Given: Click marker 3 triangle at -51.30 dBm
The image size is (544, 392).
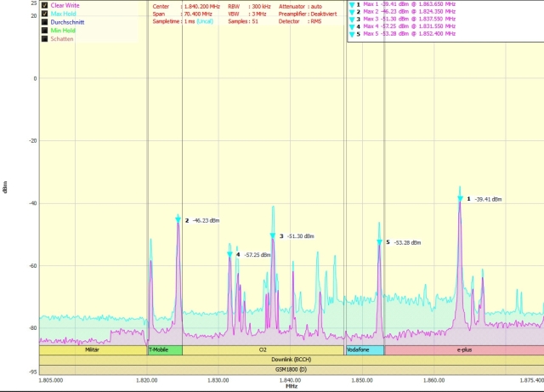Looking at the screenshot, I should point(273,236).
